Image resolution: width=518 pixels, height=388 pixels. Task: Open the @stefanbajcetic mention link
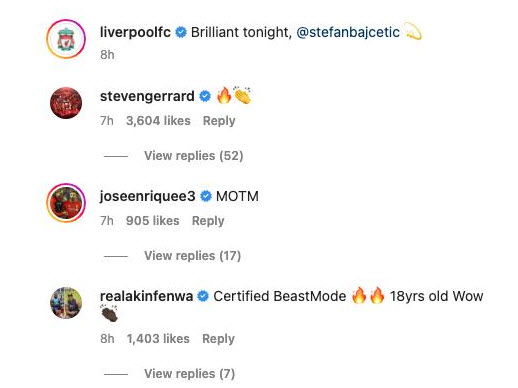tap(348, 32)
